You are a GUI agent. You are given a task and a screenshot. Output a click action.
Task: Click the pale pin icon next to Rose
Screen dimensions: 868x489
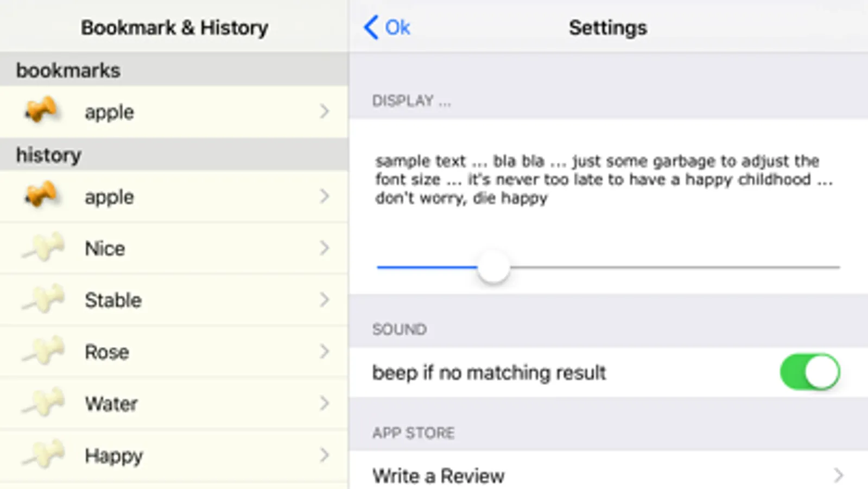pyautogui.click(x=43, y=352)
